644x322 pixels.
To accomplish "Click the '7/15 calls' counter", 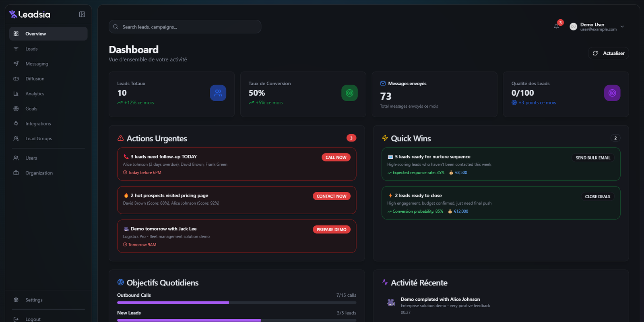I will 346,295.
